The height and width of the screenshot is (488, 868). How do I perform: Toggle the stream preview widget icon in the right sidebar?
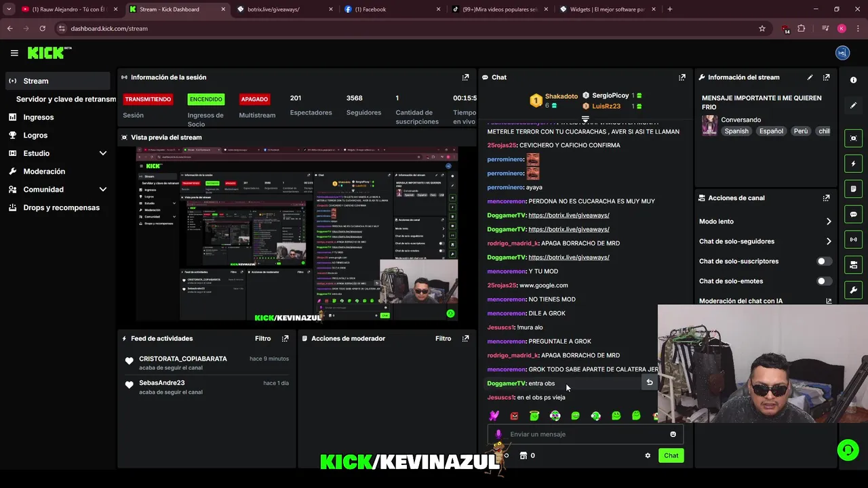[853, 138]
